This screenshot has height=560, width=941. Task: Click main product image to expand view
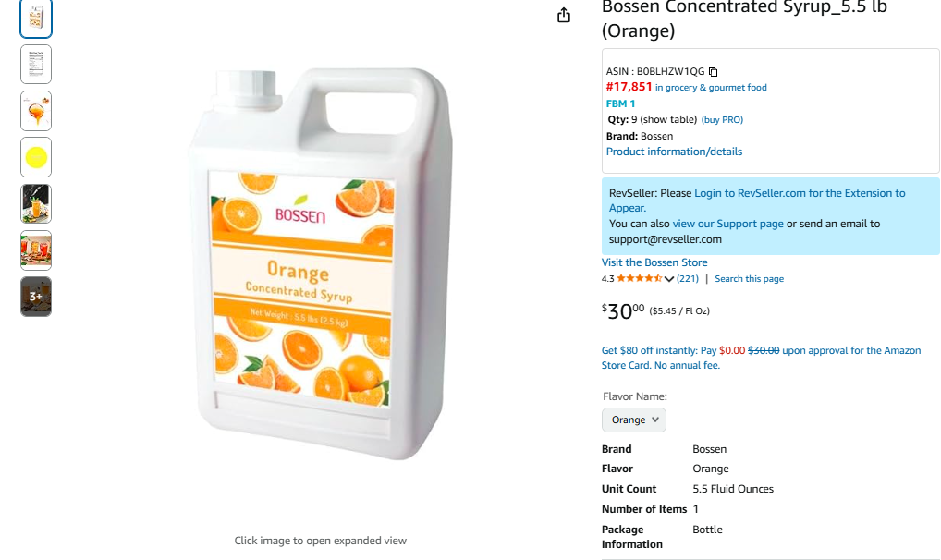pyautogui.click(x=320, y=268)
